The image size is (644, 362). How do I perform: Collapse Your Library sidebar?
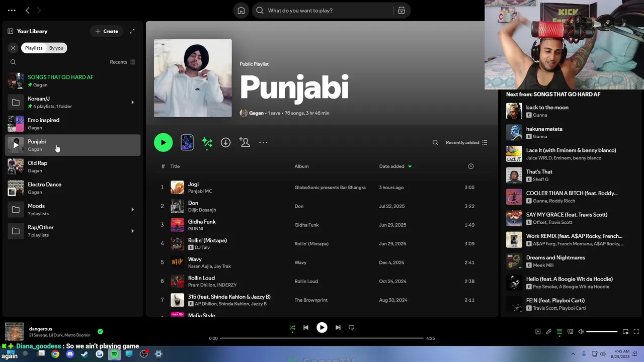[11, 31]
